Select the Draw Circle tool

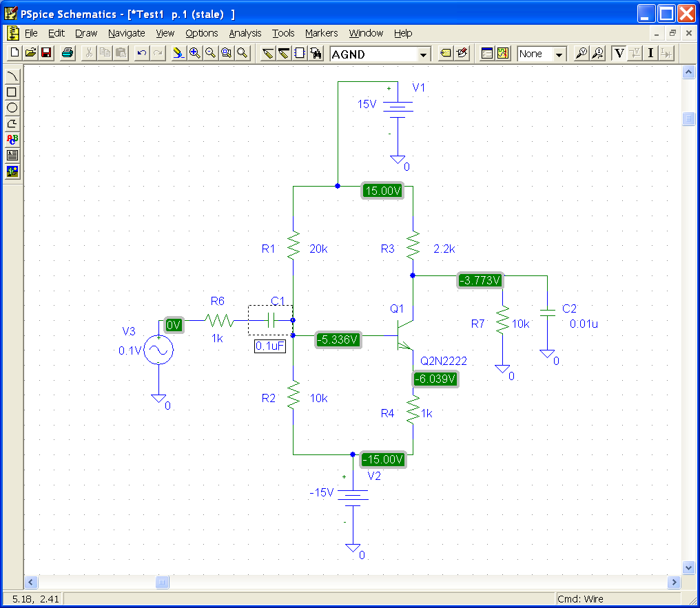(12, 107)
